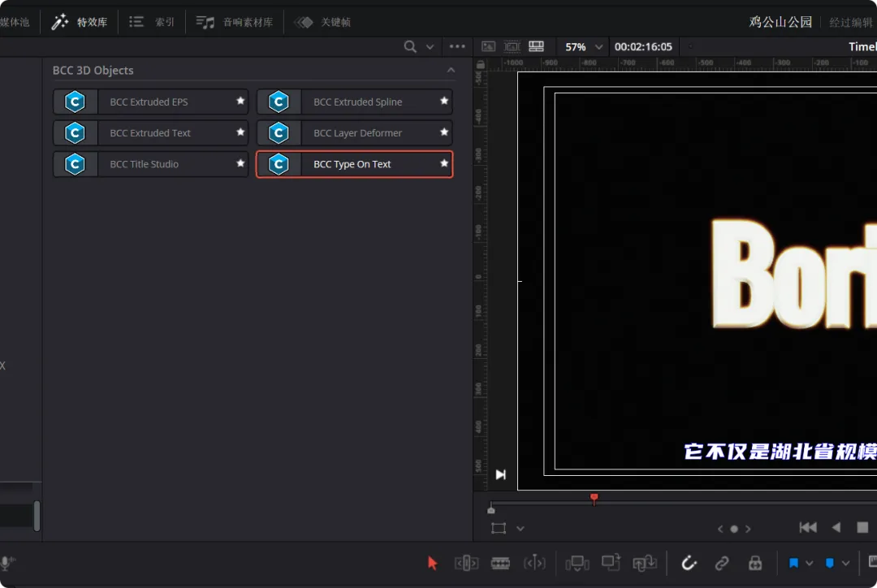Image resolution: width=877 pixels, height=588 pixels.
Task: Toggle favorite star on BCC Extruded Text
Action: (240, 132)
